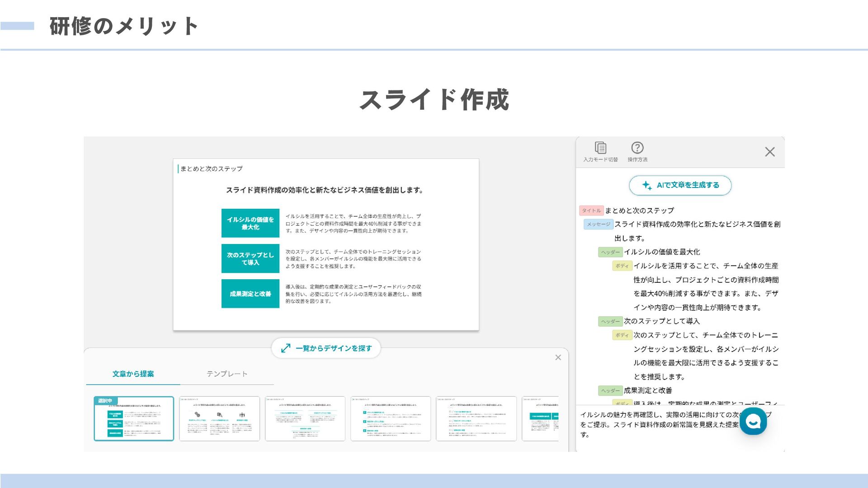The width and height of the screenshot is (868, 488).
Task: Click outline text 次のステップとして導入
Action: (x=662, y=321)
